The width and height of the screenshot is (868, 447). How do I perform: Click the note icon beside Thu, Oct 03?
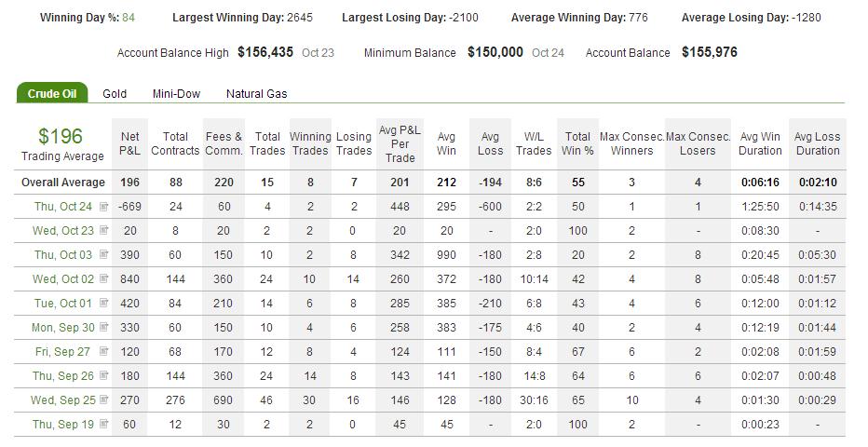[x=103, y=255]
